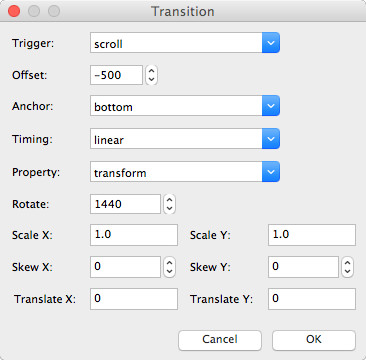
Task: Open the Anchor dropdown set to bottom
Action: [185, 106]
